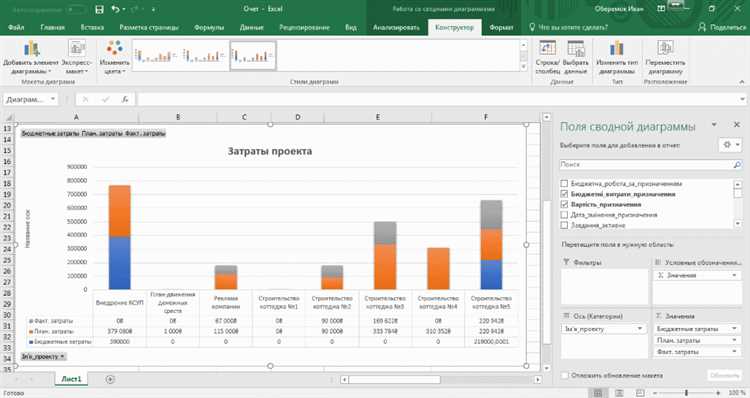Click the field search magnifier icon
The image size is (750, 398).
737,165
